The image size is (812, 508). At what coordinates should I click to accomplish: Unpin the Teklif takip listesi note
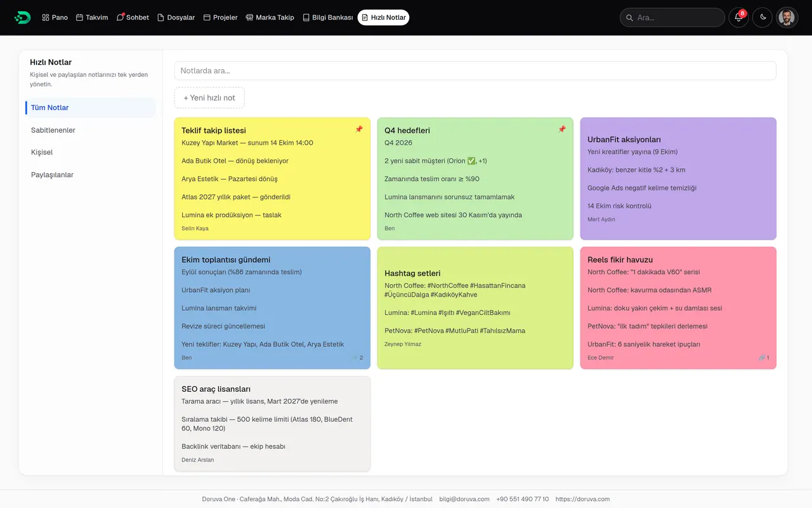pos(358,130)
